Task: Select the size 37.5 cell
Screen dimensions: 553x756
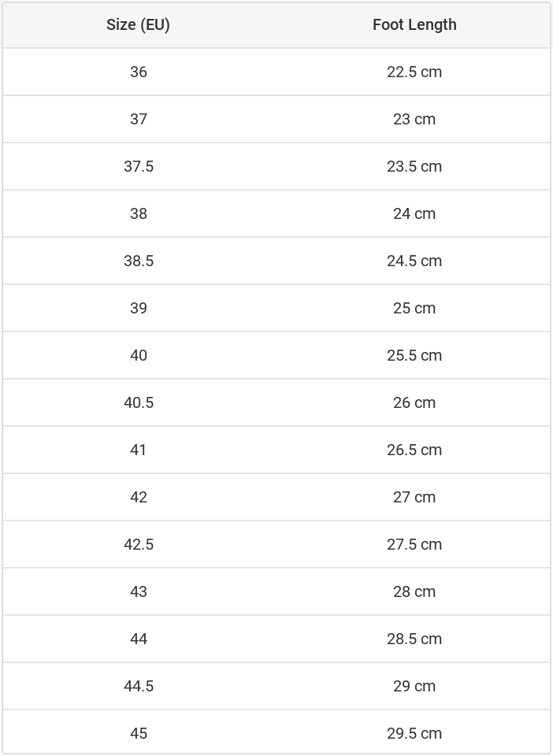Action: (x=139, y=166)
